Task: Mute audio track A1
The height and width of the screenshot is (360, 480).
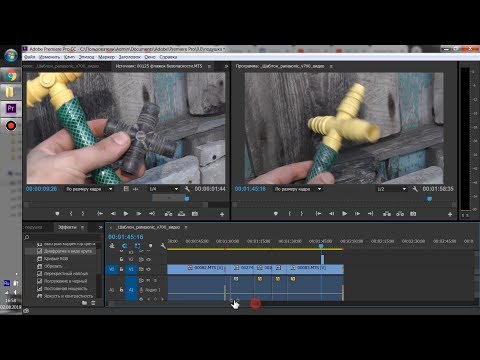Action: point(148,280)
